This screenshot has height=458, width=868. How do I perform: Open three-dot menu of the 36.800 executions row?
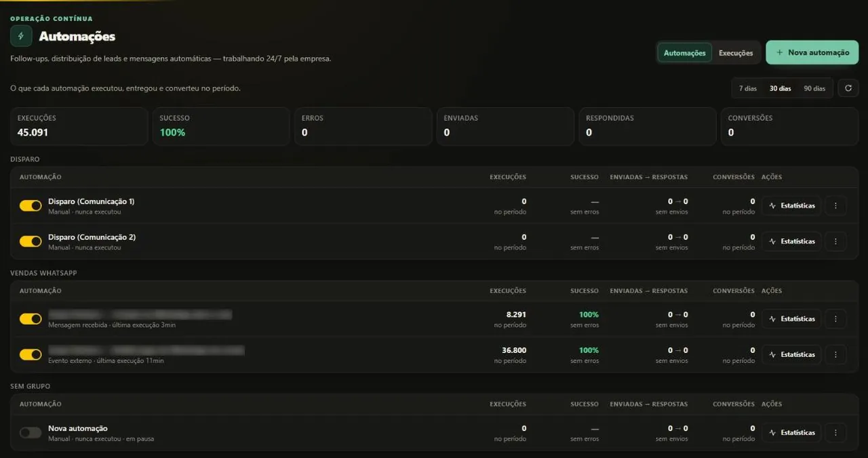[x=835, y=355]
